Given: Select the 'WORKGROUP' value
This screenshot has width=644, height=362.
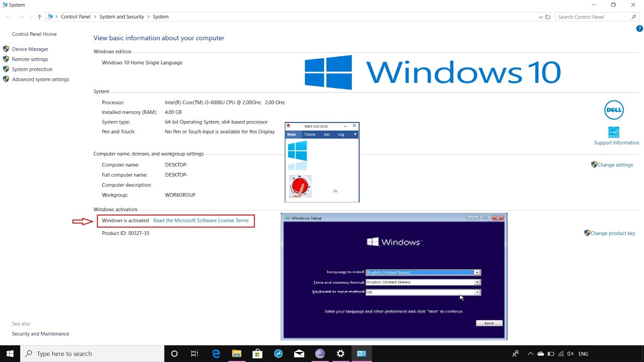Looking at the screenshot, I should tap(180, 195).
